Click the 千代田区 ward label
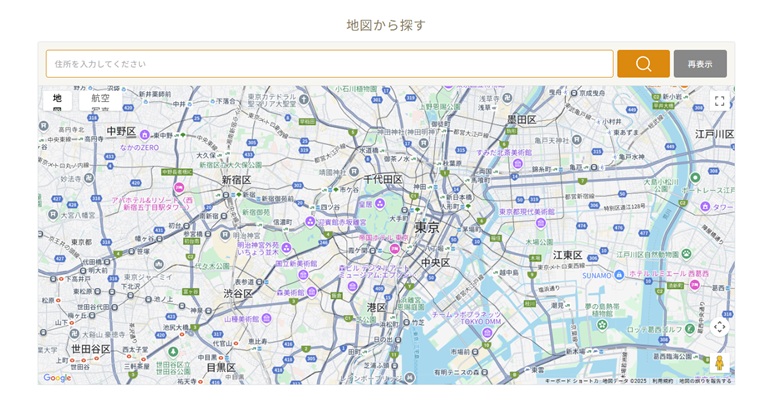Screen dimensions: 774x400 click(x=383, y=180)
